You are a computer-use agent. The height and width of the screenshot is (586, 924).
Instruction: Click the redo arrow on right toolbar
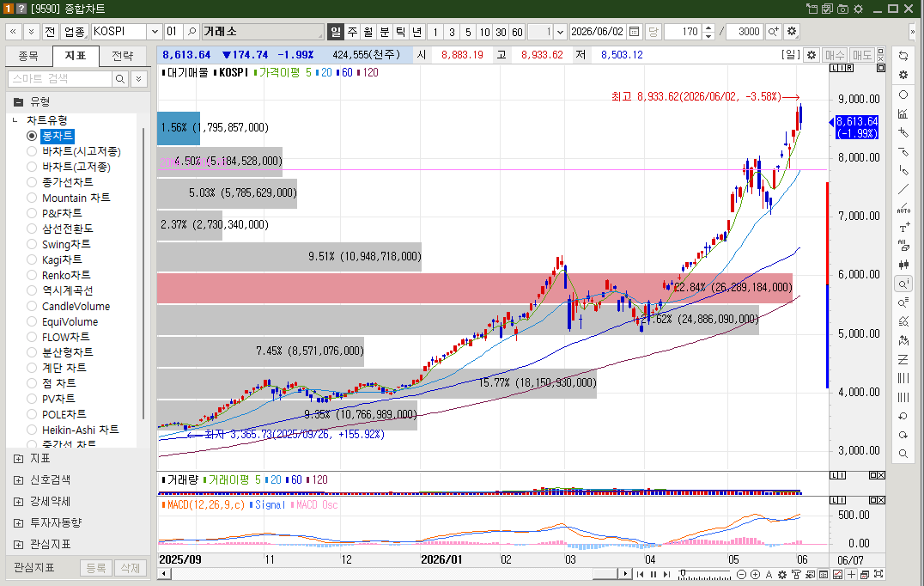click(903, 435)
